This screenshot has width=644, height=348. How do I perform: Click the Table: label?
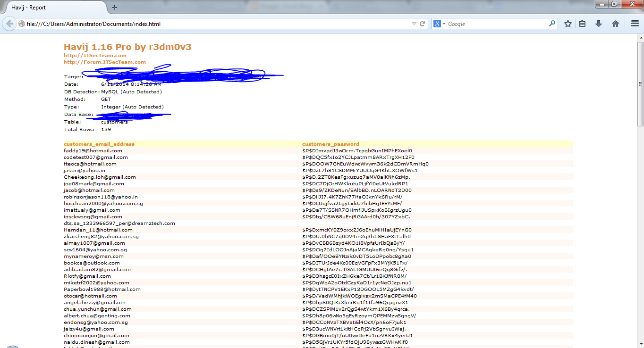tap(72, 122)
